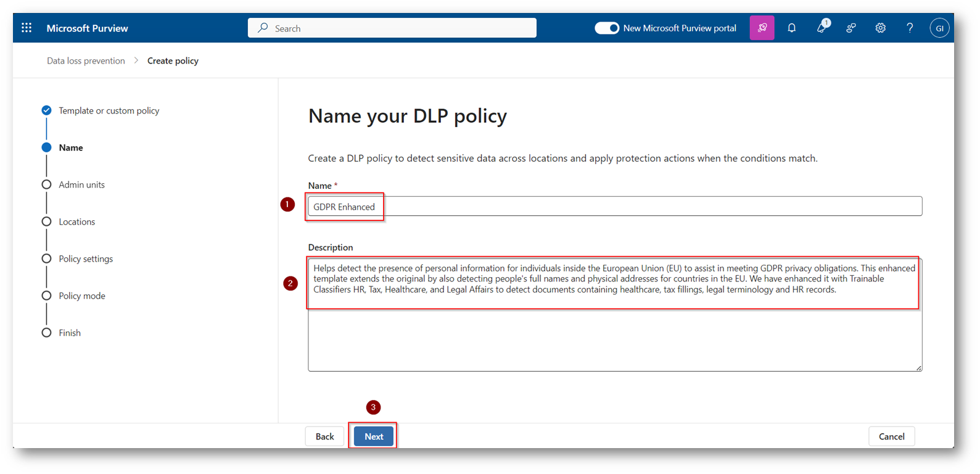Cancel the policy creation

point(891,436)
